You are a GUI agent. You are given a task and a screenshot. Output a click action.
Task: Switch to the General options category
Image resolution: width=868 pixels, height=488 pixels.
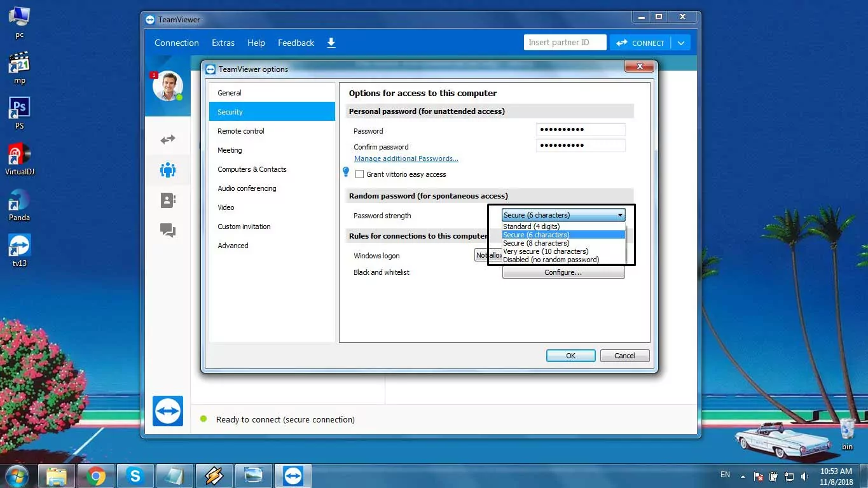pyautogui.click(x=272, y=93)
